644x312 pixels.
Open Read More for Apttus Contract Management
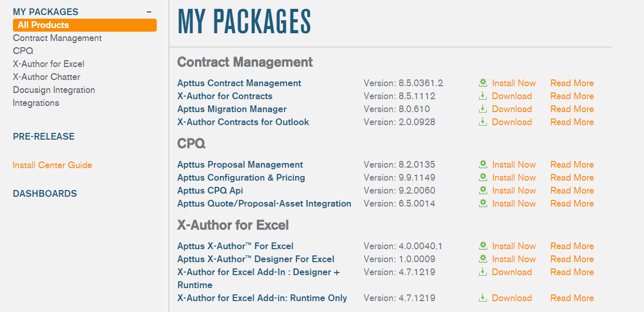click(571, 83)
